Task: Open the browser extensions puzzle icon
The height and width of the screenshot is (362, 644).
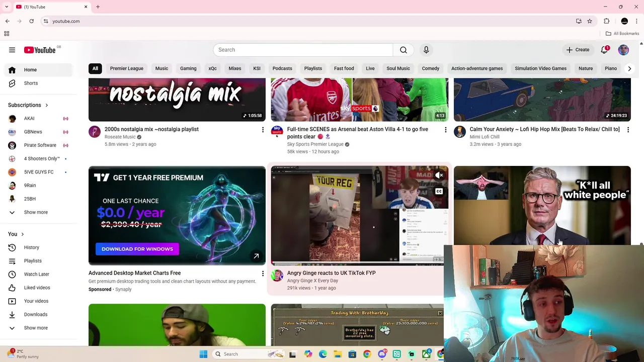Action: pos(607,21)
